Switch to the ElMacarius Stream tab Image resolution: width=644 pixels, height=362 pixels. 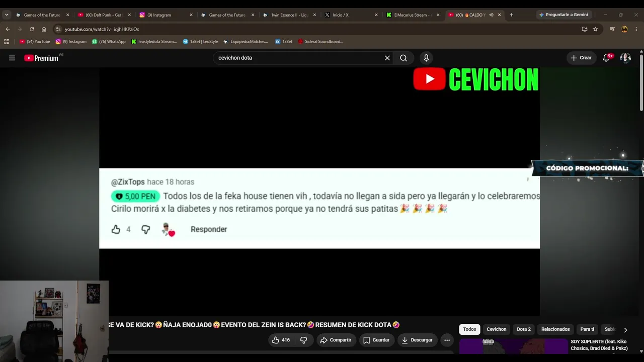[413, 15]
